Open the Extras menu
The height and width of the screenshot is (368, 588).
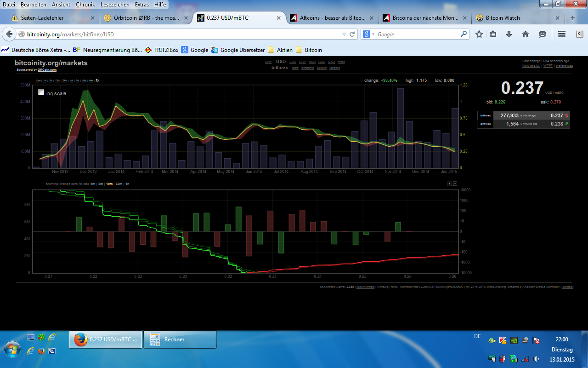tap(142, 4)
